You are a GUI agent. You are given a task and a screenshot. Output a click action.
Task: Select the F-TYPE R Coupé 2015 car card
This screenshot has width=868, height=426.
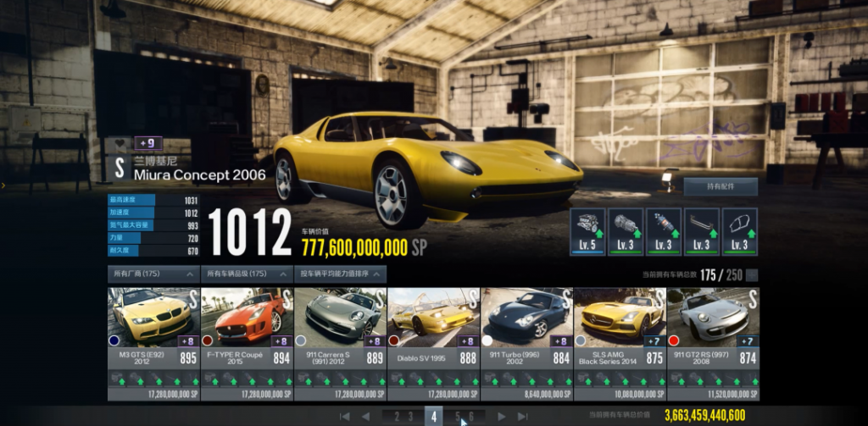247,344
